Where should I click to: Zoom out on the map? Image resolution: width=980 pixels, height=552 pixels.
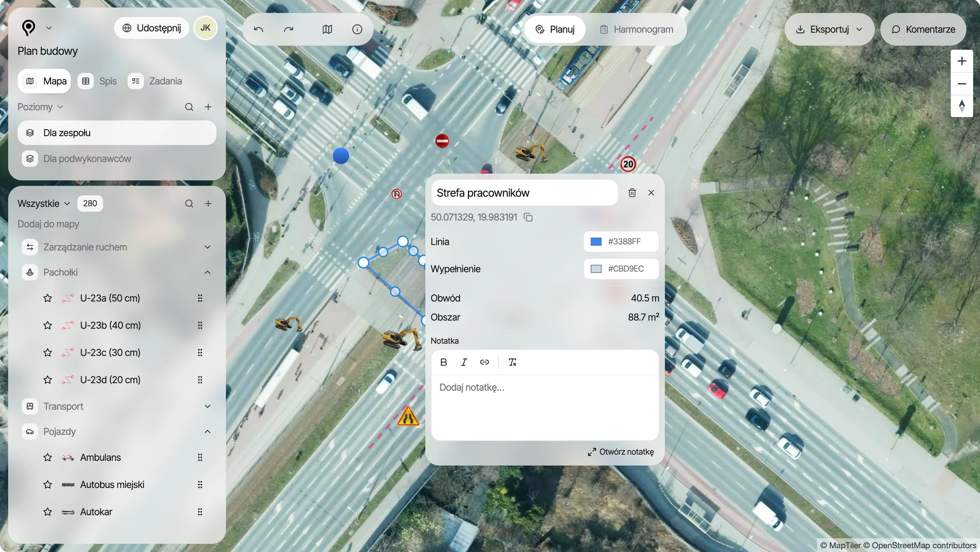pos(962,84)
